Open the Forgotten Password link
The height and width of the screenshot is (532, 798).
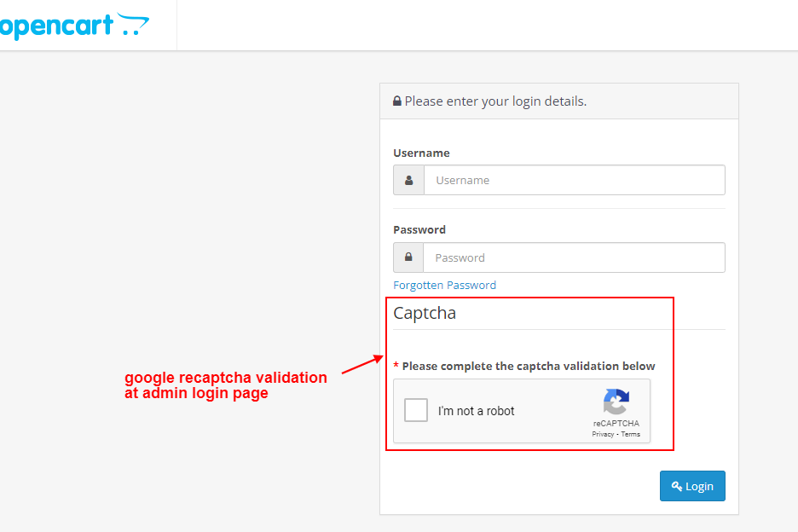click(x=444, y=285)
